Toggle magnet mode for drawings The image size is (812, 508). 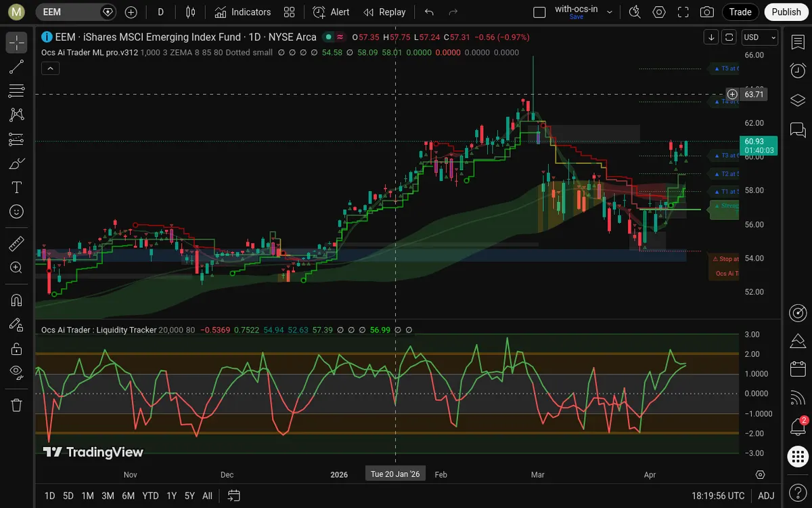click(x=17, y=300)
